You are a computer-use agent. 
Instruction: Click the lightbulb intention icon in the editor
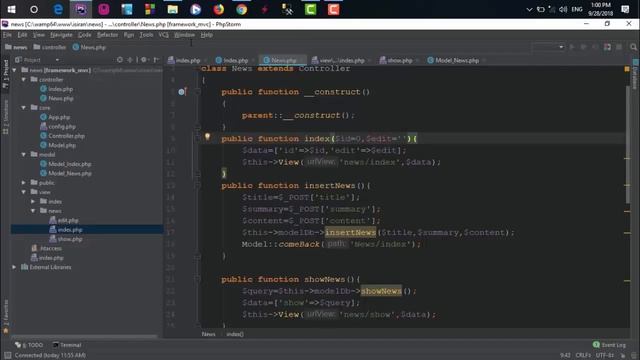207,137
